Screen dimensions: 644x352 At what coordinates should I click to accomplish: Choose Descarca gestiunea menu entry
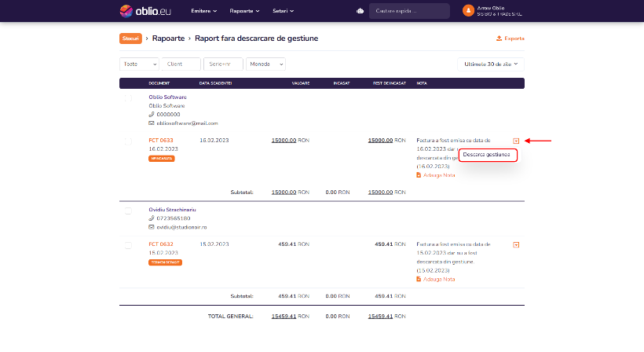tap(488, 155)
